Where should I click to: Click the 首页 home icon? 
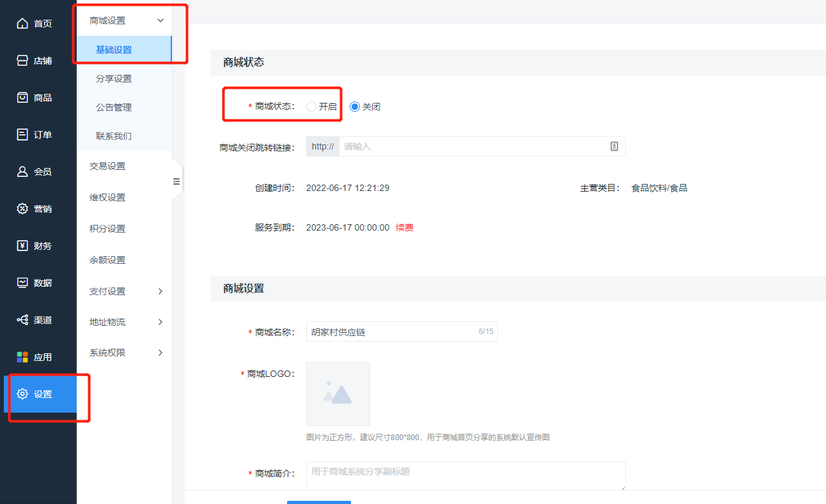(x=22, y=24)
